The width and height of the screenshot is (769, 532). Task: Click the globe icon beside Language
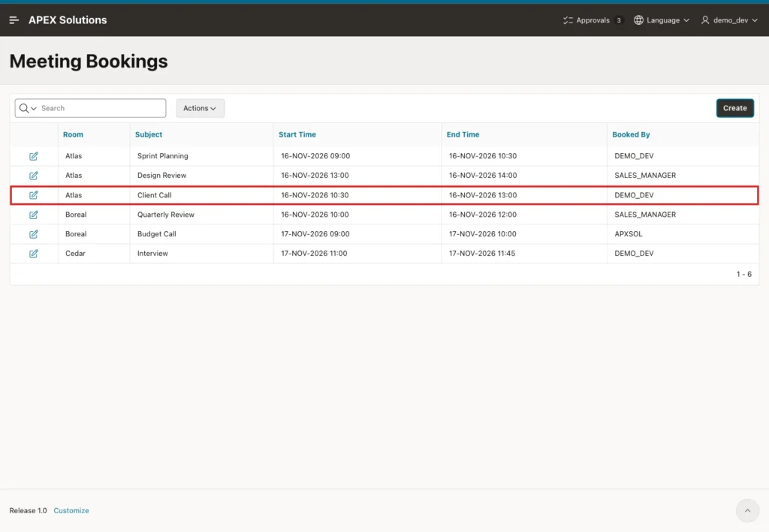638,20
